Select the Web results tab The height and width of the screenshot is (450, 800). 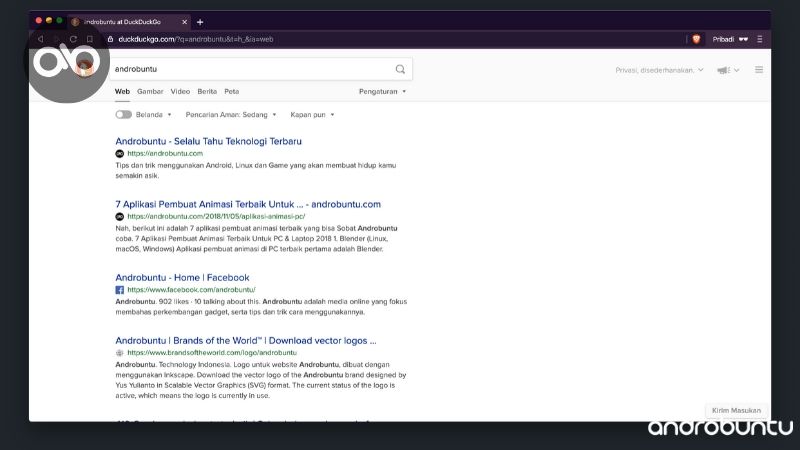point(122,92)
